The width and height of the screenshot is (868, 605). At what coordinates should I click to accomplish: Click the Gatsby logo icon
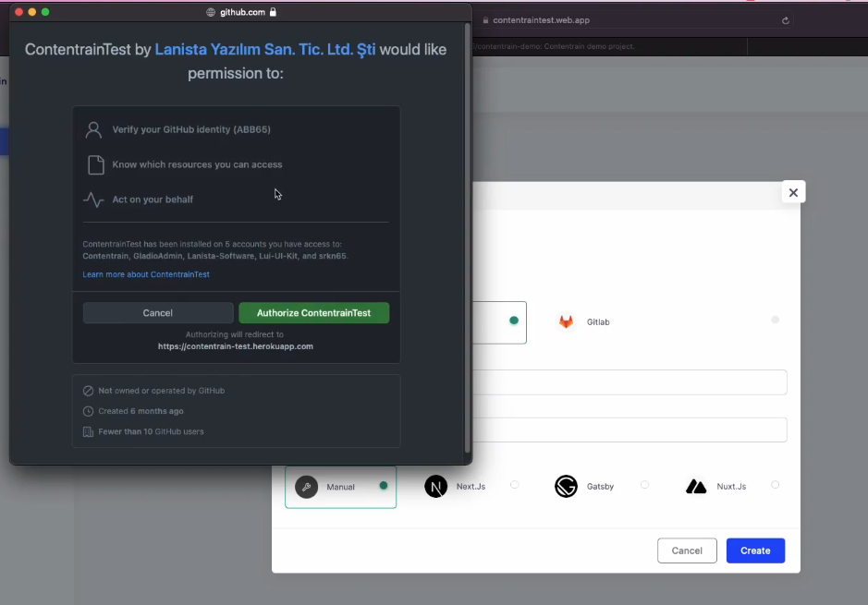(x=566, y=487)
